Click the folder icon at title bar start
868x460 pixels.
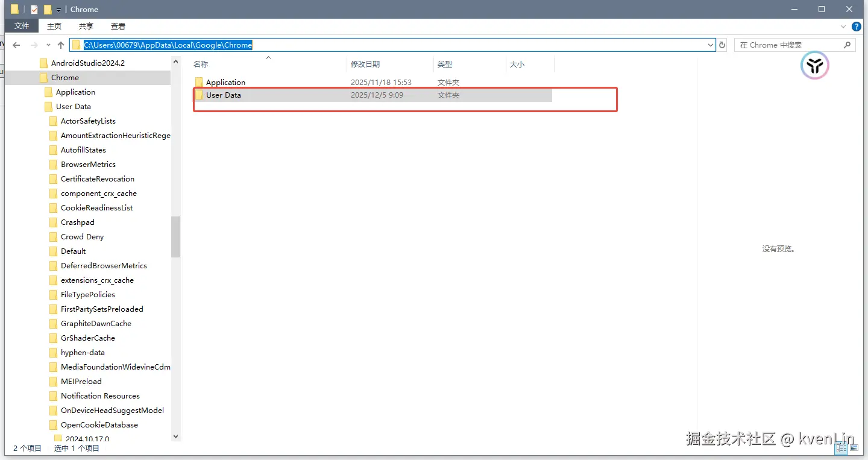15,9
